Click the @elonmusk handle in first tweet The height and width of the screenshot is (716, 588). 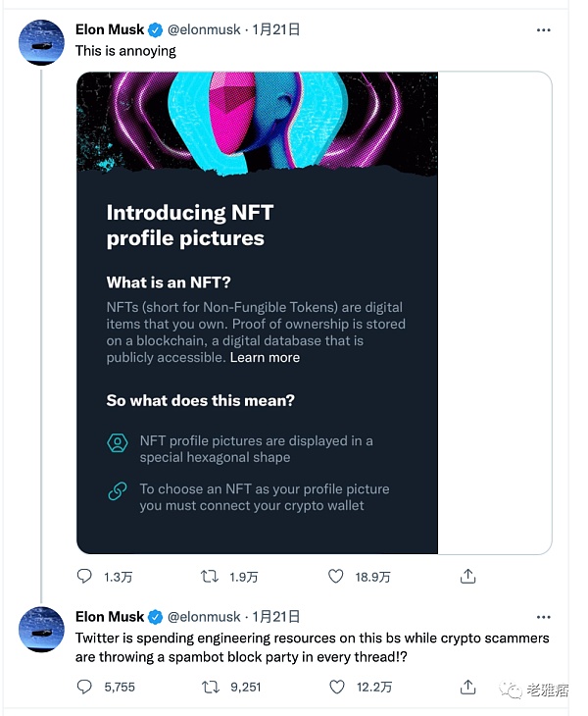tap(204, 29)
